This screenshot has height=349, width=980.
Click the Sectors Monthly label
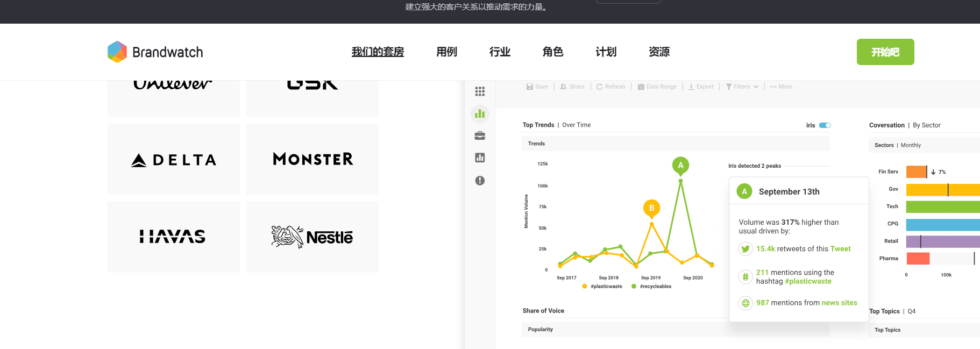coord(897,145)
